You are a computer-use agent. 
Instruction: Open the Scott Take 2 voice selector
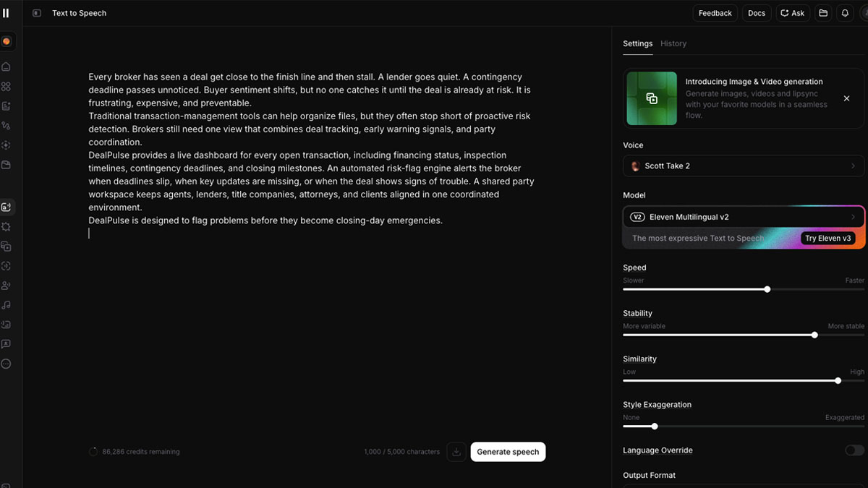coord(744,166)
